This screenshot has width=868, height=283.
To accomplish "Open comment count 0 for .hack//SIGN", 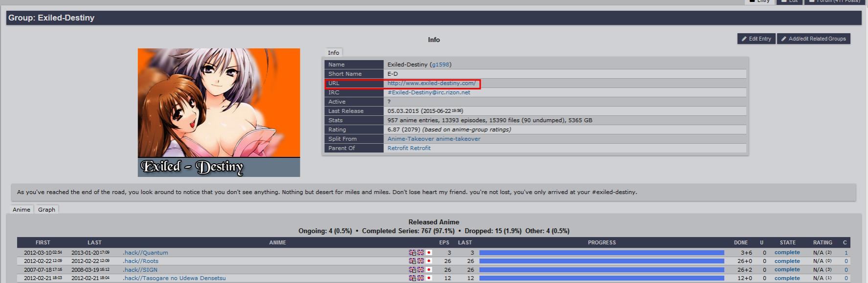I will pyautogui.click(x=846, y=269).
